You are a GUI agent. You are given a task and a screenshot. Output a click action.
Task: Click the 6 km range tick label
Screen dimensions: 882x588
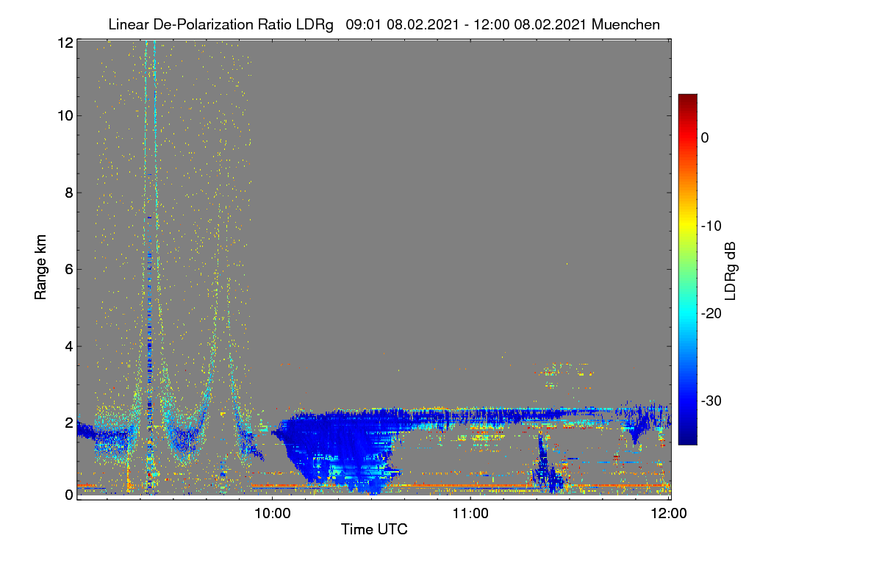pyautogui.click(x=68, y=269)
